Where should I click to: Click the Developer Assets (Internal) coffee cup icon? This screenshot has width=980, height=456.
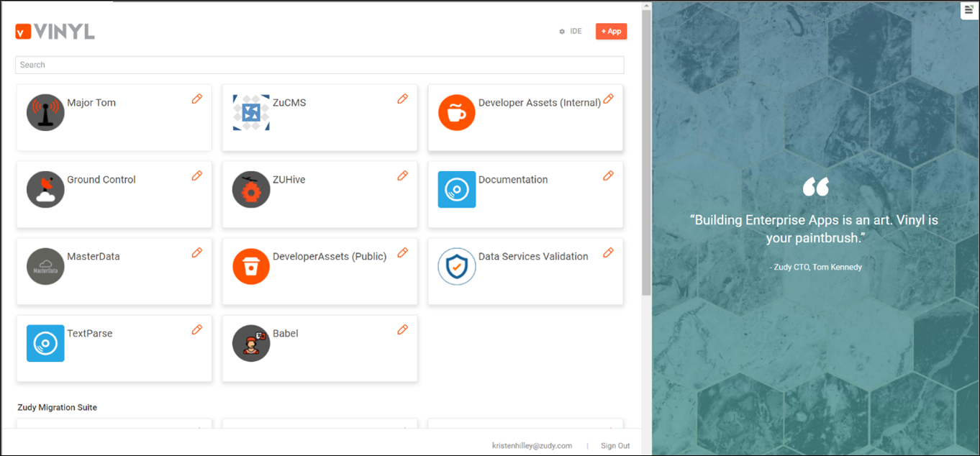[457, 113]
